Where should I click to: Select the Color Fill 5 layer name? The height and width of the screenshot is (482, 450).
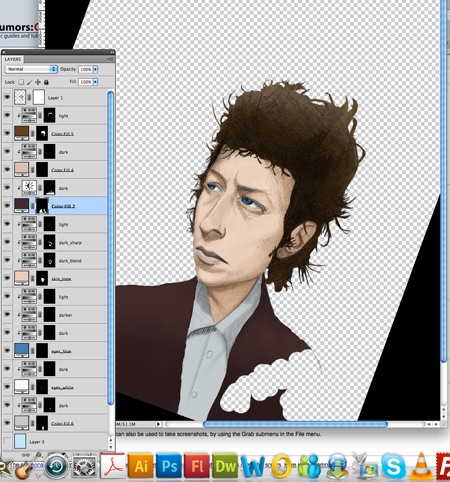pos(62,134)
